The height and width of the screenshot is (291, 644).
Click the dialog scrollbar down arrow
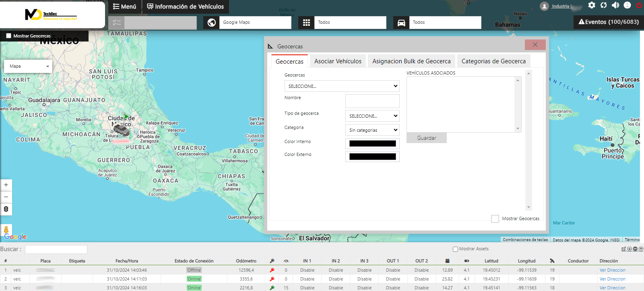(528, 207)
